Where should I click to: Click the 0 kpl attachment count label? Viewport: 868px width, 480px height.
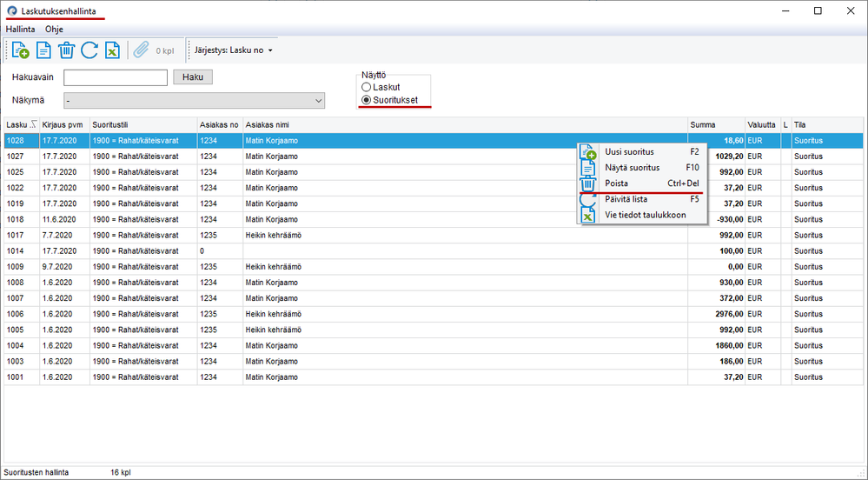(165, 51)
